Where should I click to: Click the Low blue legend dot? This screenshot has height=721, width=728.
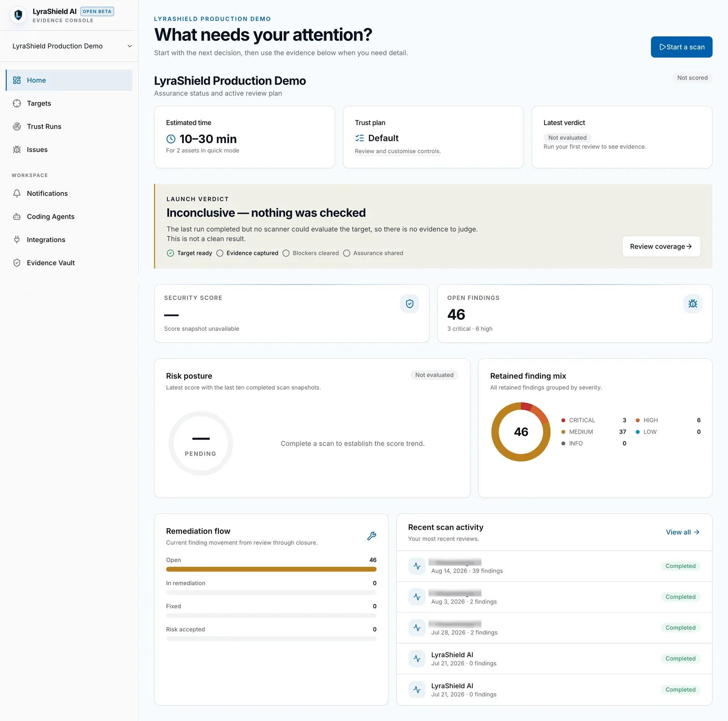[637, 432]
